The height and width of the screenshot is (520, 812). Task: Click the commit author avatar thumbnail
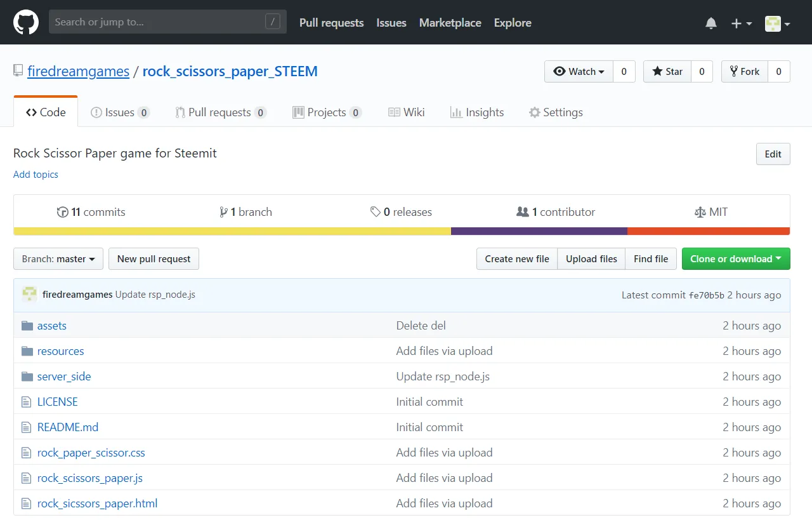pos(29,295)
